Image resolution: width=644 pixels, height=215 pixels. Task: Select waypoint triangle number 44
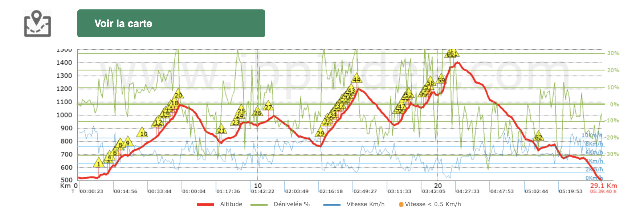click(x=356, y=79)
